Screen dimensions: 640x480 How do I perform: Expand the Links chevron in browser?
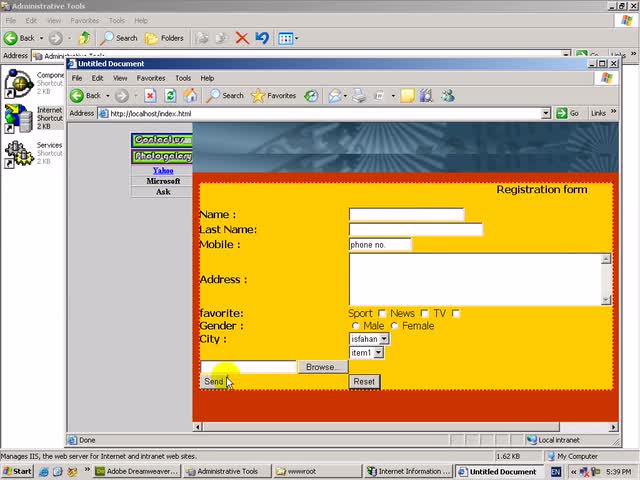click(x=613, y=111)
